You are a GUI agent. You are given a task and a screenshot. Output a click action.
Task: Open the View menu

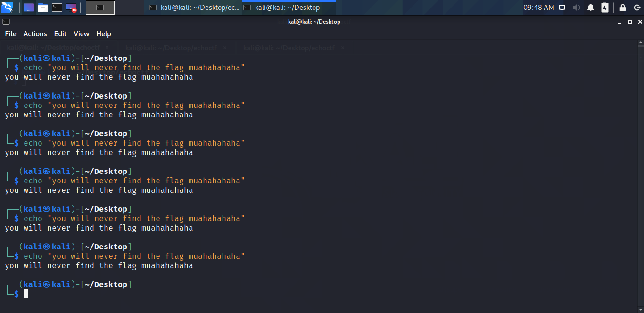pyautogui.click(x=82, y=34)
